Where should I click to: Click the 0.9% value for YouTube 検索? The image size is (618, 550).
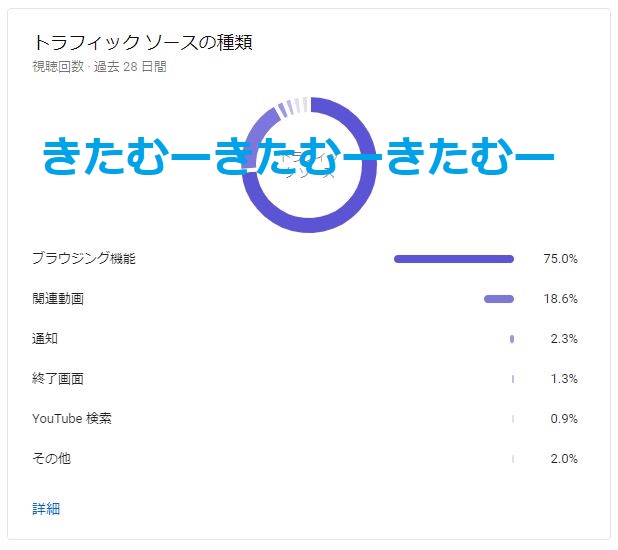point(564,419)
